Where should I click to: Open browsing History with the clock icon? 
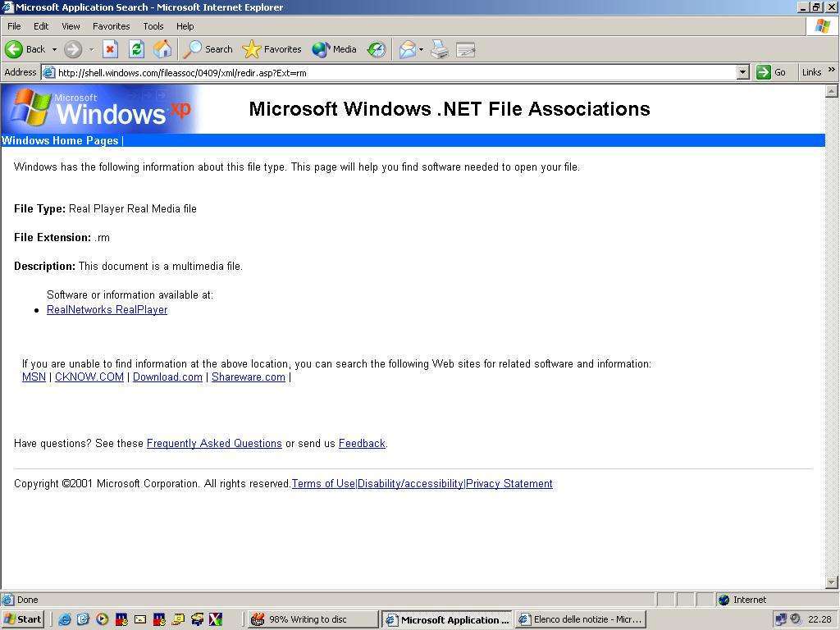[376, 49]
